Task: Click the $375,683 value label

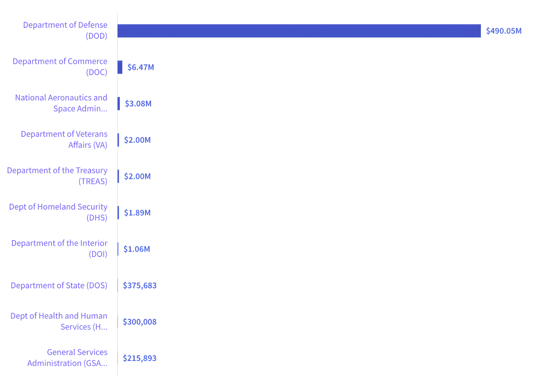Action: click(140, 286)
